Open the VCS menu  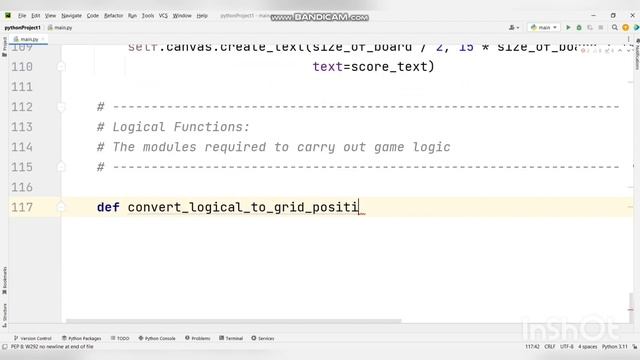[x=163, y=16]
